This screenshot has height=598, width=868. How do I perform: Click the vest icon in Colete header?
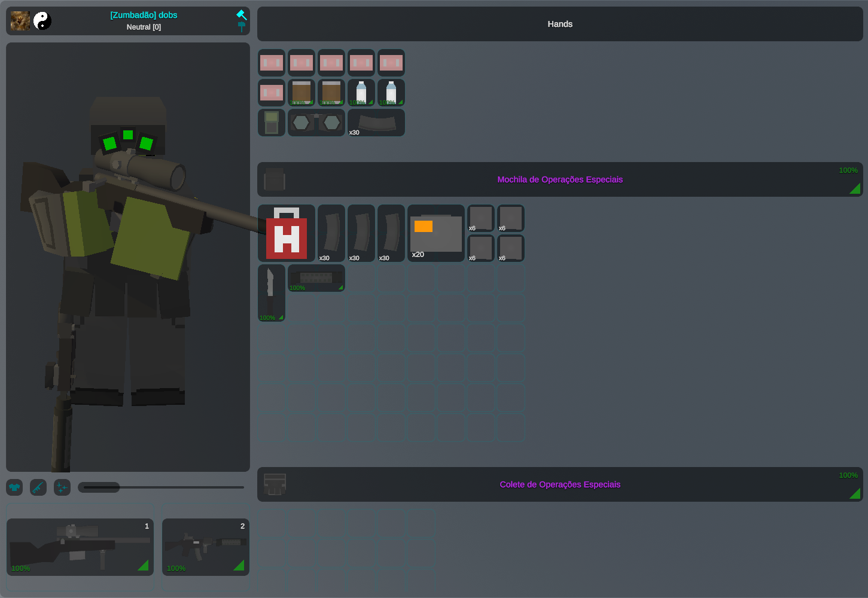click(275, 484)
